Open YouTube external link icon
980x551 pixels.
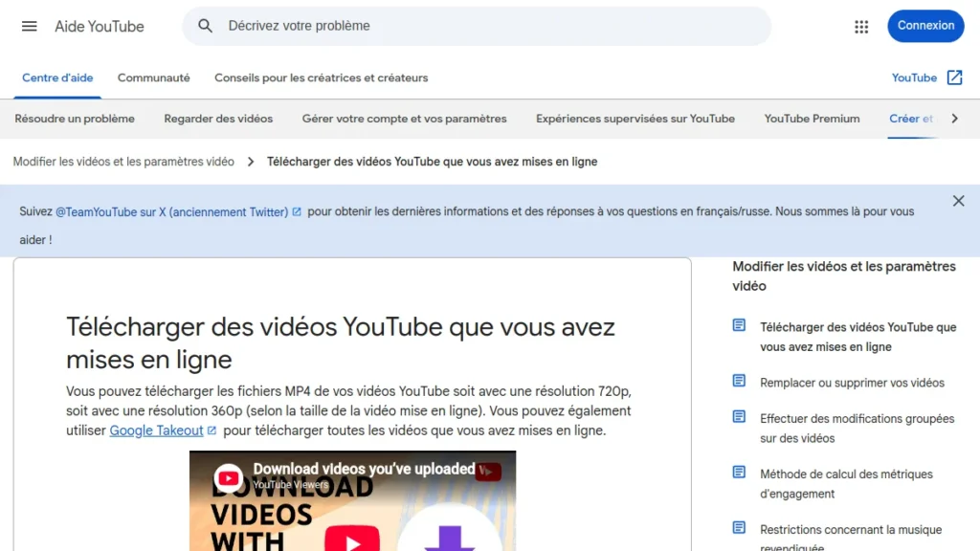click(x=954, y=77)
